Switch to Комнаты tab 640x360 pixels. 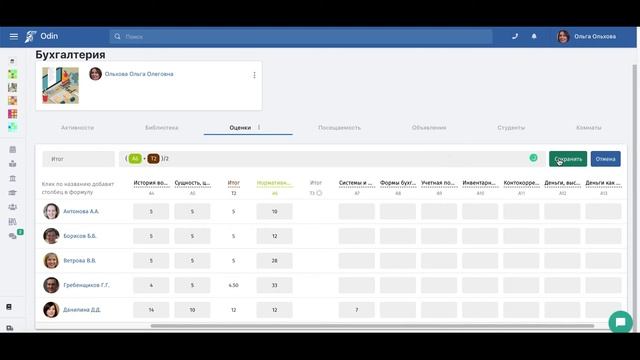coord(589,128)
